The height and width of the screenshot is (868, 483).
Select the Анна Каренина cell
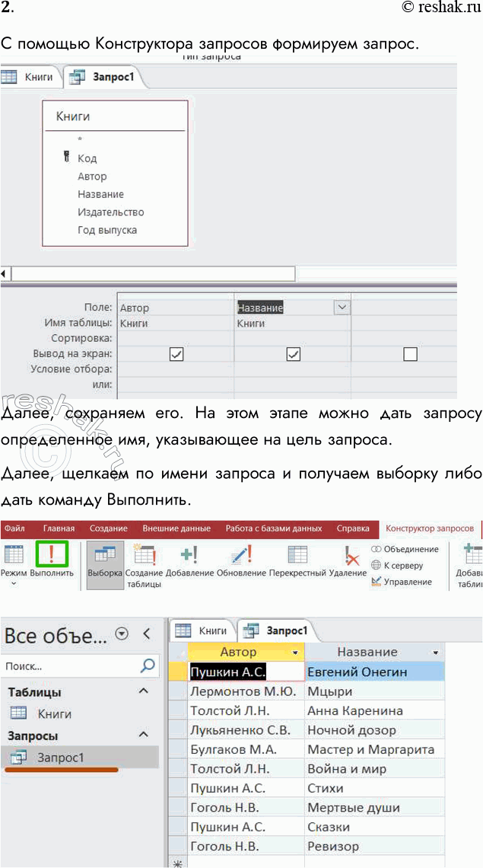tap(374, 711)
